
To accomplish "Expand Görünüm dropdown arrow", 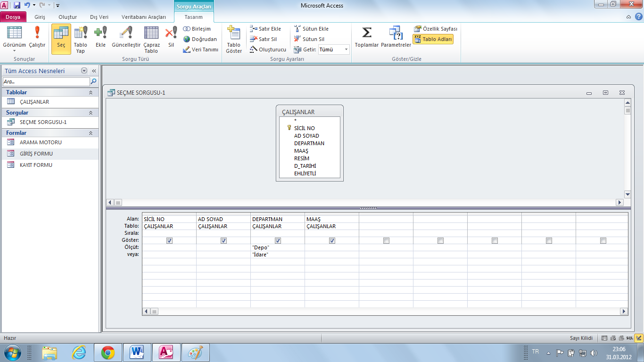I will point(14,50).
